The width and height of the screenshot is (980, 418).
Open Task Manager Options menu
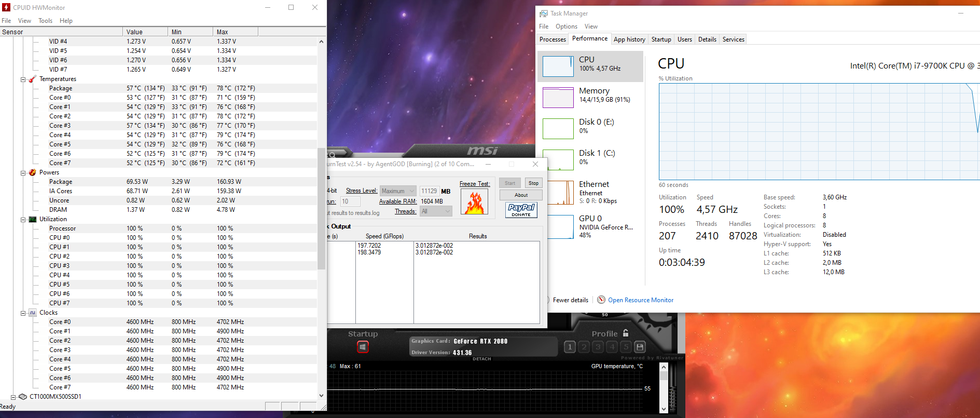567,26
